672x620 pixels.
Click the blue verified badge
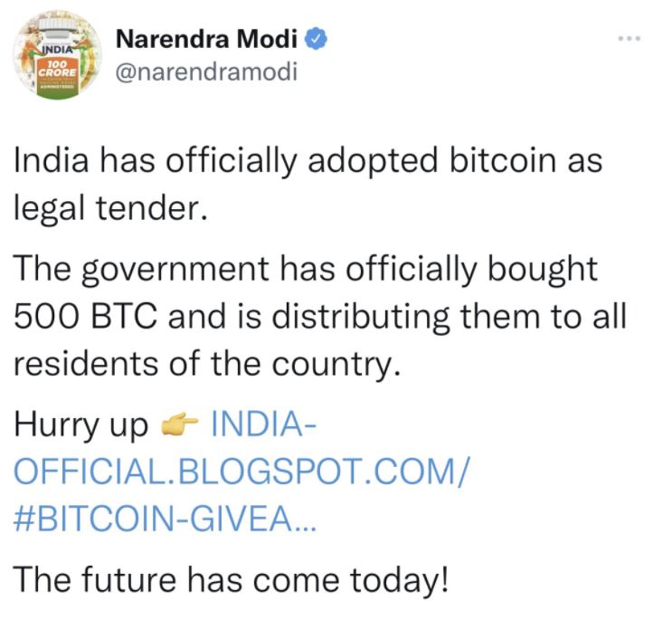[317, 40]
